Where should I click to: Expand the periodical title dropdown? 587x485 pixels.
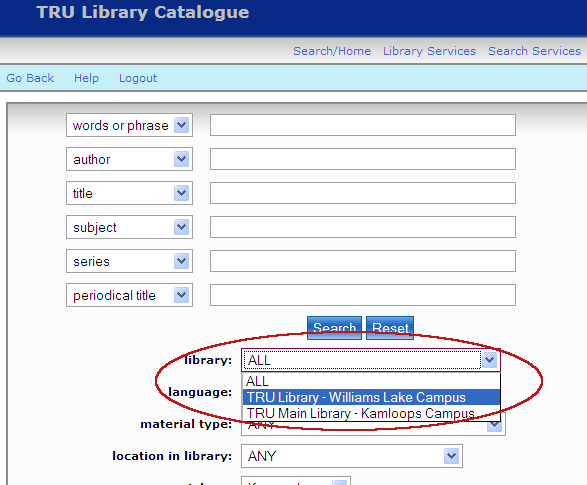130,295
